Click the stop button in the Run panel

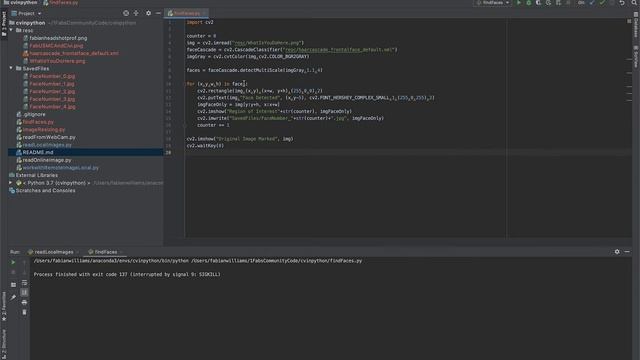(13, 272)
